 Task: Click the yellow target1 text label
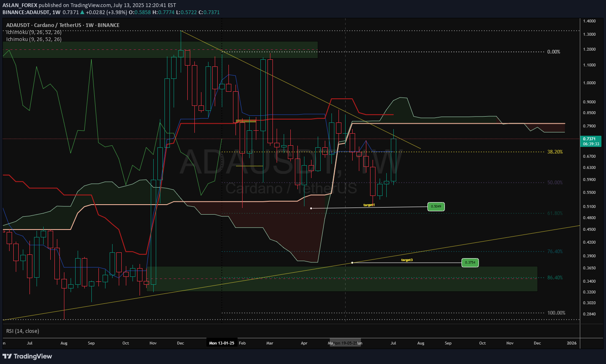point(369,205)
